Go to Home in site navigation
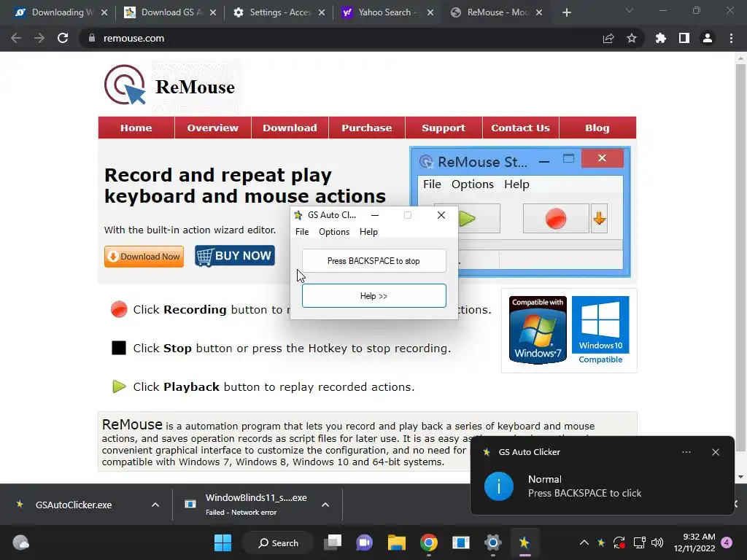The image size is (747, 560). (x=136, y=128)
